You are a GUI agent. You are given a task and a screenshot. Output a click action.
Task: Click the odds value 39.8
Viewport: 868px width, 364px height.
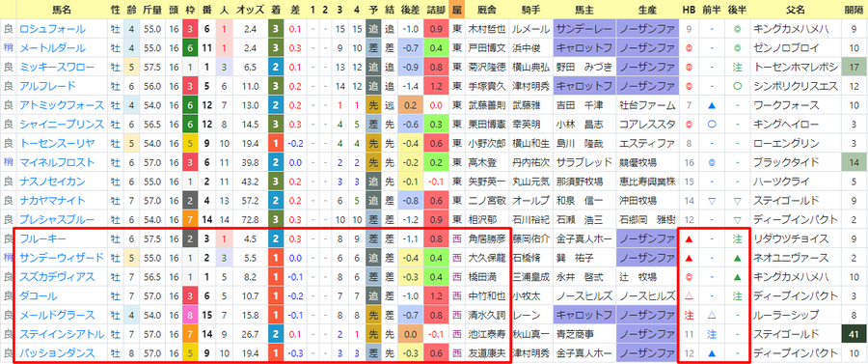[249, 162]
